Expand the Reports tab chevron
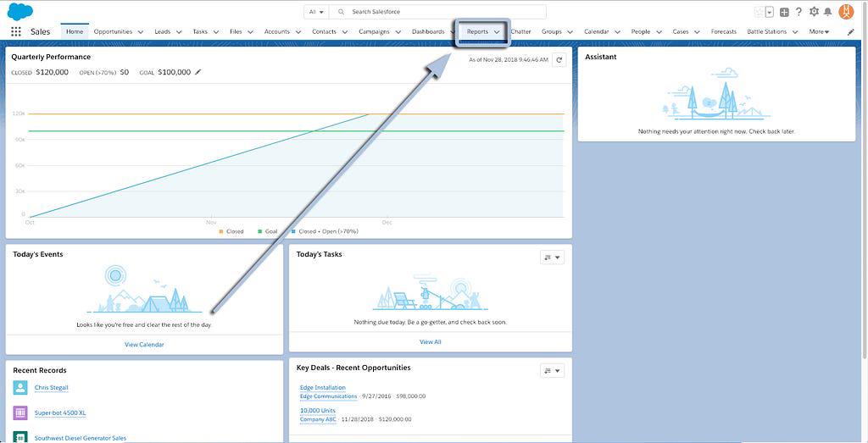The image size is (868, 443). 497,32
